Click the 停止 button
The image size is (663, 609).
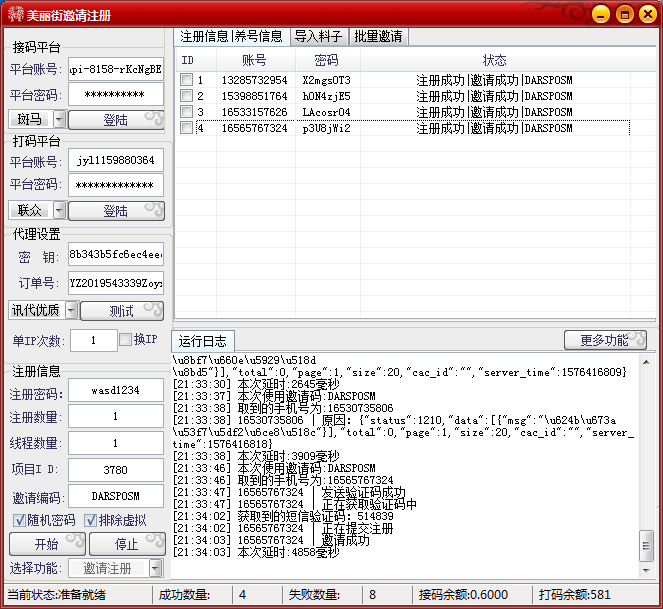[x=127, y=544]
